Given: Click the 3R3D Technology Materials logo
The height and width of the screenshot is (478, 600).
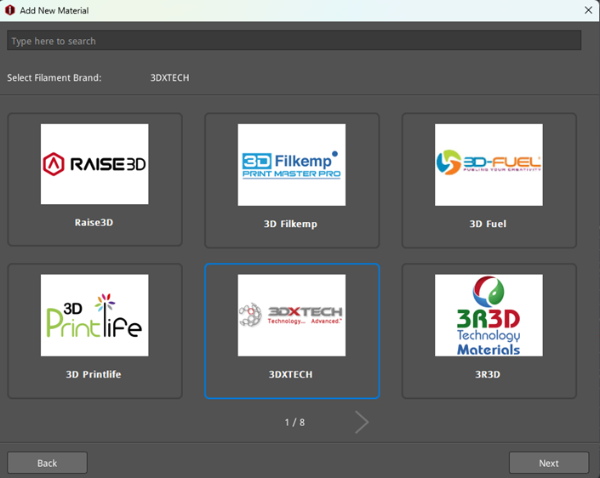Looking at the screenshot, I should (489, 315).
